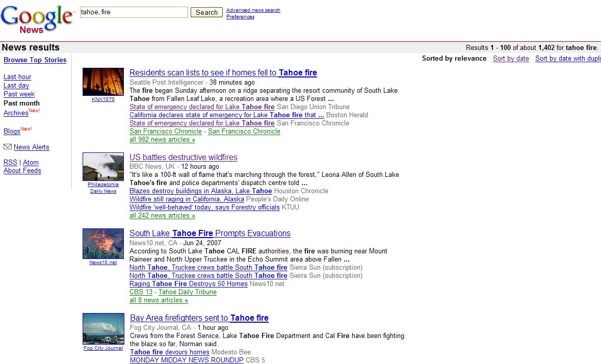
Task: Click the 'News results' heading
Action: (x=31, y=47)
